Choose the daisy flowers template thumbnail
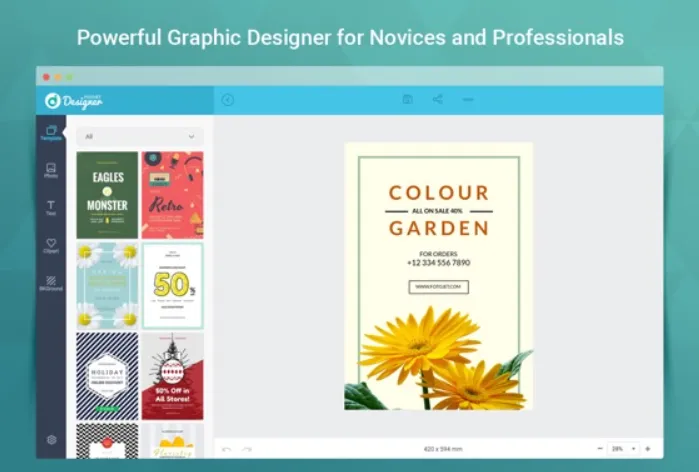This screenshot has width=699, height=472. [x=107, y=286]
